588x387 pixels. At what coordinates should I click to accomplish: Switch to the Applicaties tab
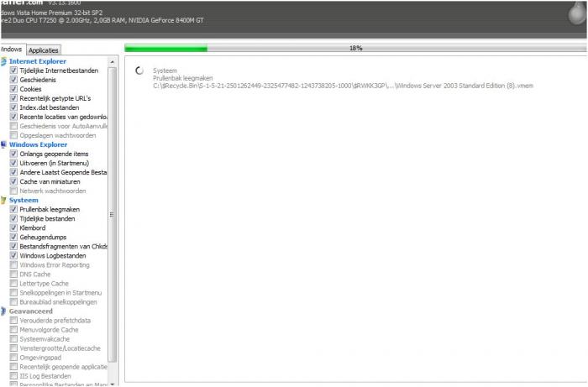pos(44,50)
